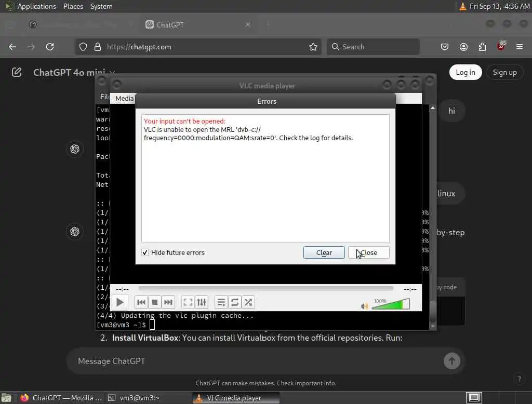Switch to ChatGPT Mozilla taskbar item

pyautogui.click(x=61, y=398)
